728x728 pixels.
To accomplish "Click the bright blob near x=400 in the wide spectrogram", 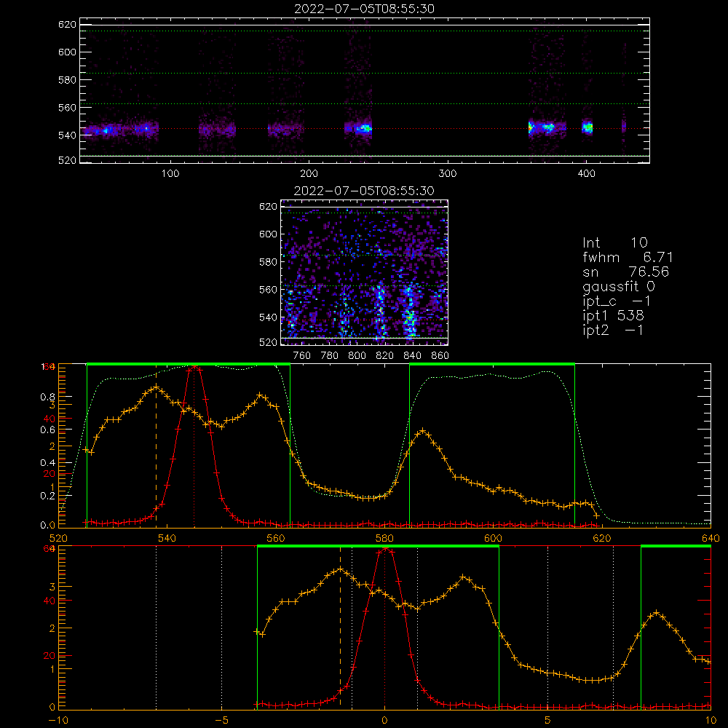I will point(587,127).
